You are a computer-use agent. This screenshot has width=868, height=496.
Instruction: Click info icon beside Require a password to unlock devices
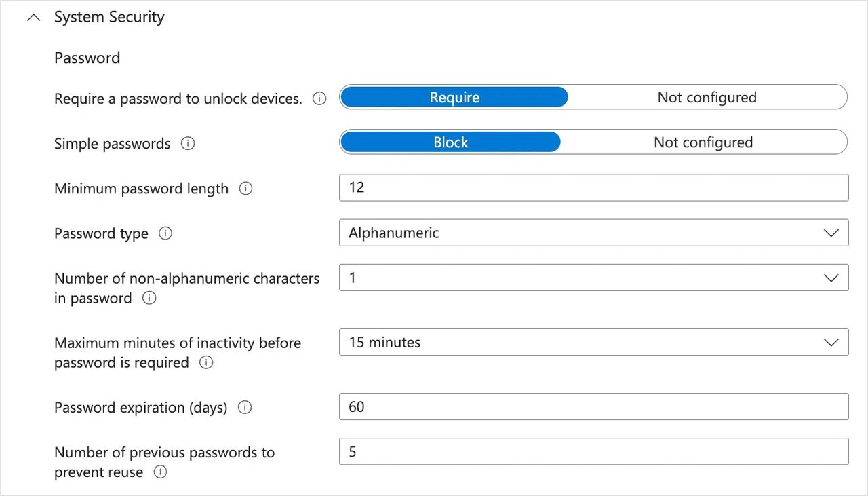[x=319, y=99]
